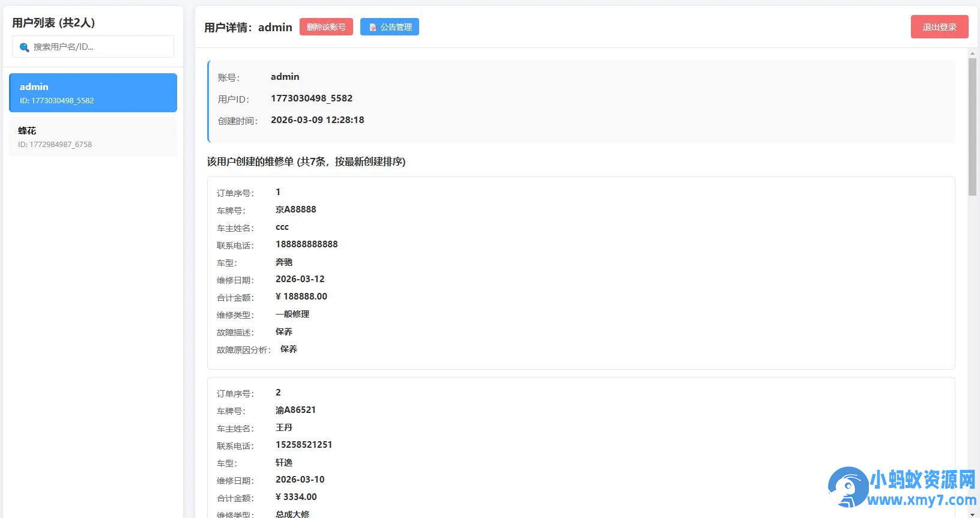
Task: Select the admin user in list
Action: coord(93,92)
